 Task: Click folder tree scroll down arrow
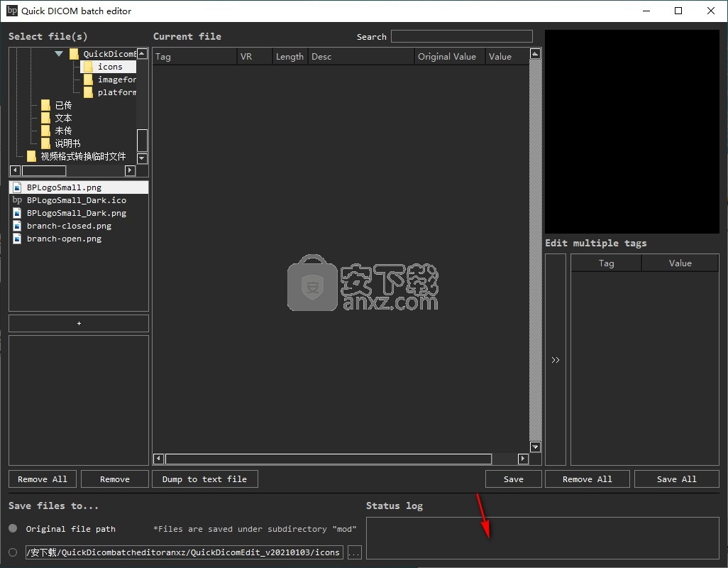143,158
